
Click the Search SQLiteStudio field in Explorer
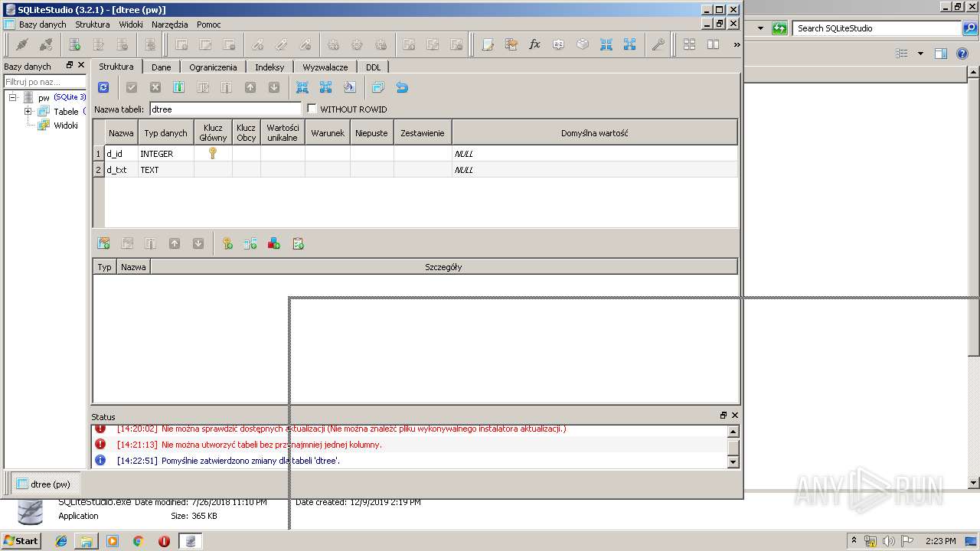coord(877,28)
